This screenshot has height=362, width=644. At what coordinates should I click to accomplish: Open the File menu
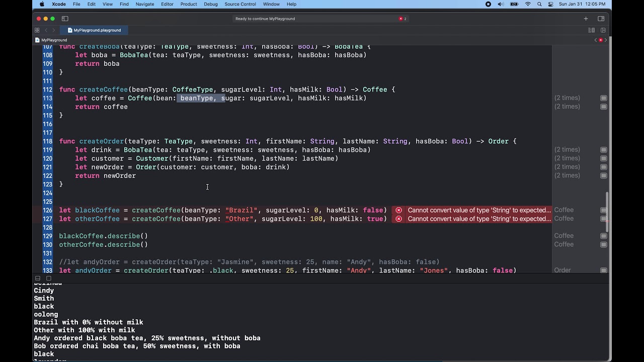coord(76,4)
